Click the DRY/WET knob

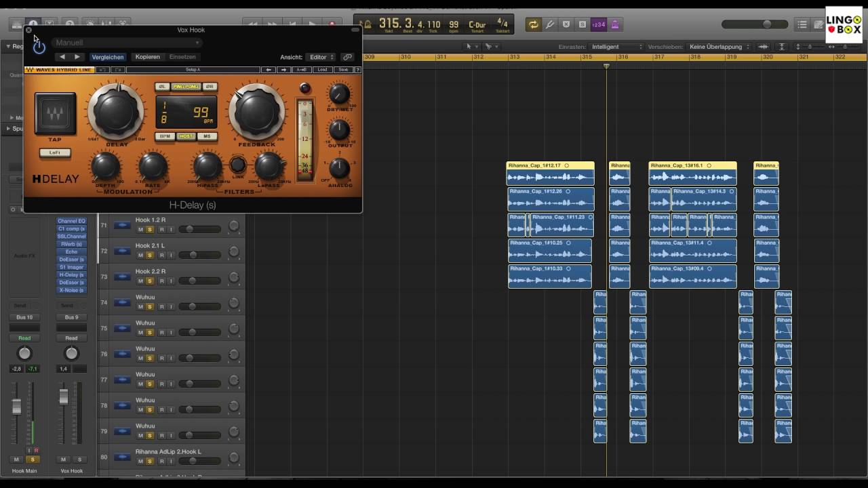tap(339, 94)
